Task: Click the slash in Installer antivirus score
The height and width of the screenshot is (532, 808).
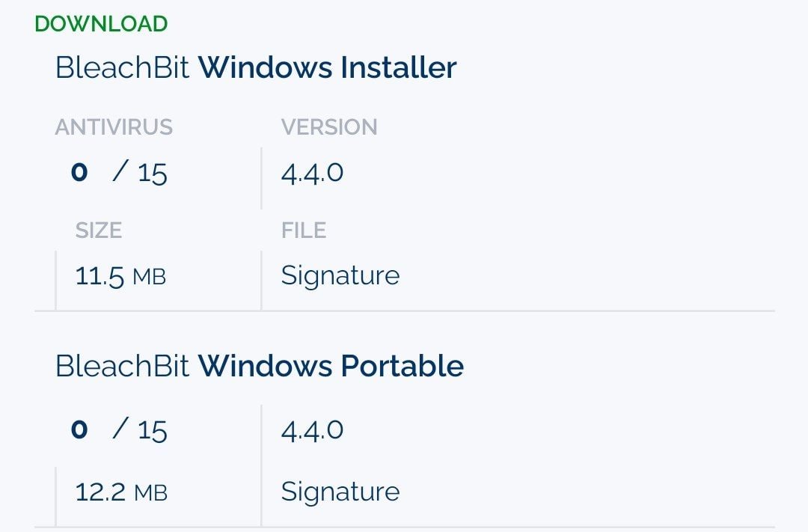Action: click(x=120, y=173)
